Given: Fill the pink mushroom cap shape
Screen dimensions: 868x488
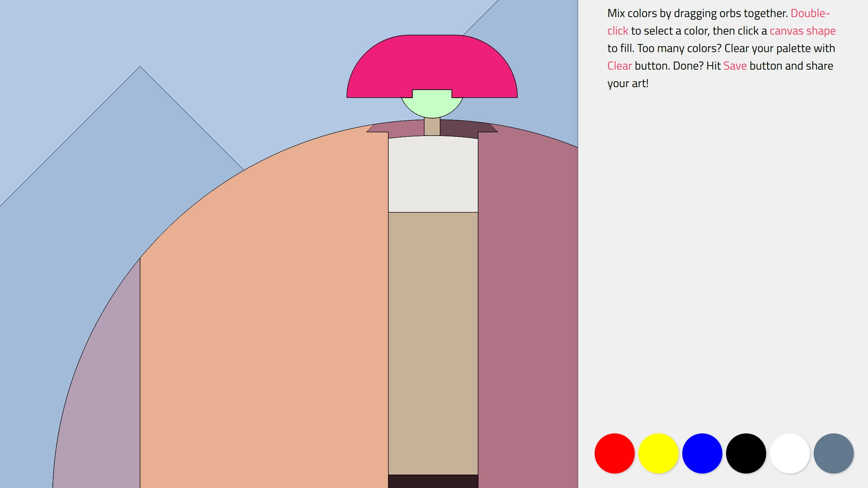Looking at the screenshot, I should point(432,63).
